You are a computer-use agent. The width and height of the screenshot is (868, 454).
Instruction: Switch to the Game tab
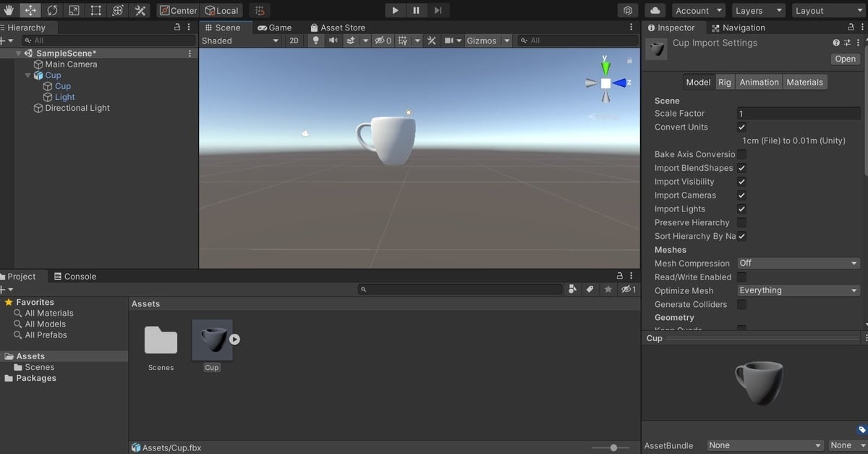coord(275,28)
